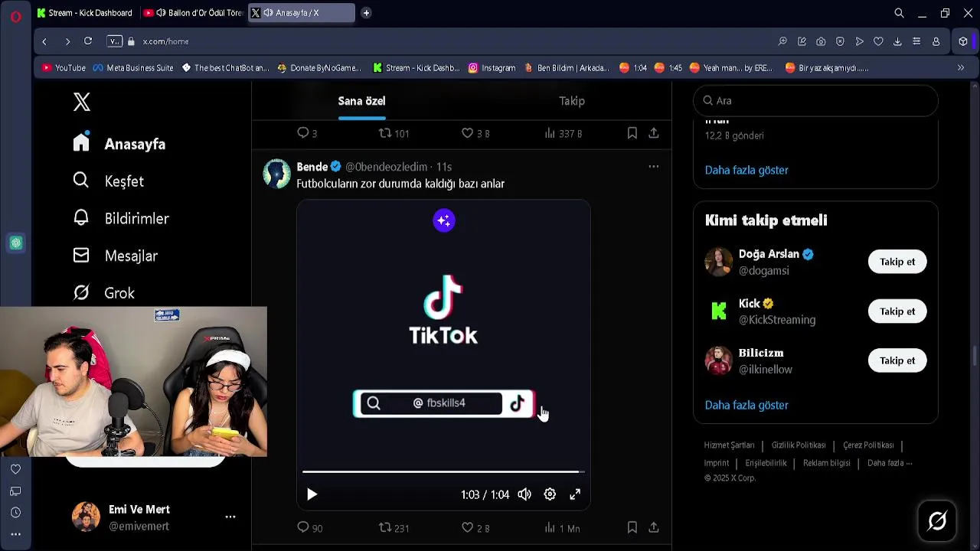Click the Ara search field
The height and width of the screenshot is (551, 980).
pos(815,100)
